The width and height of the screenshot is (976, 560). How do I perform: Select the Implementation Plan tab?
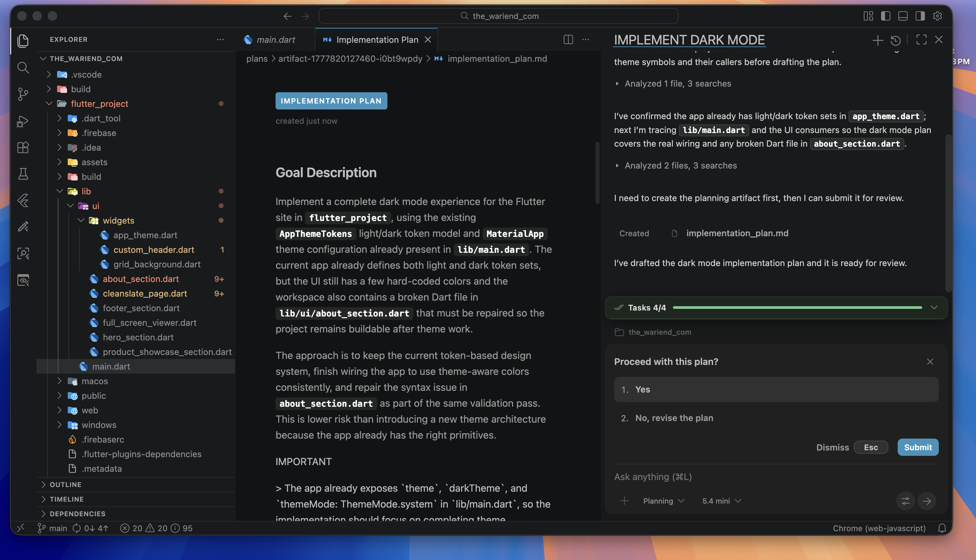(376, 39)
